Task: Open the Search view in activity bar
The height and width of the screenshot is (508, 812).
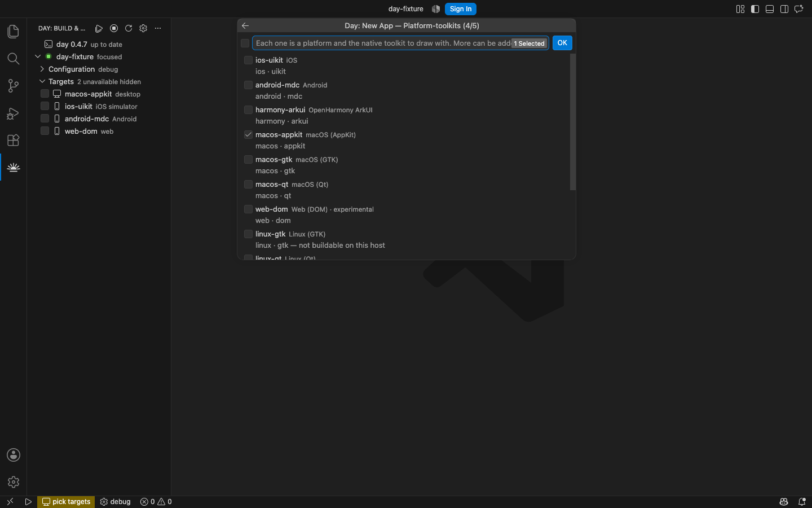Action: [x=13, y=59]
